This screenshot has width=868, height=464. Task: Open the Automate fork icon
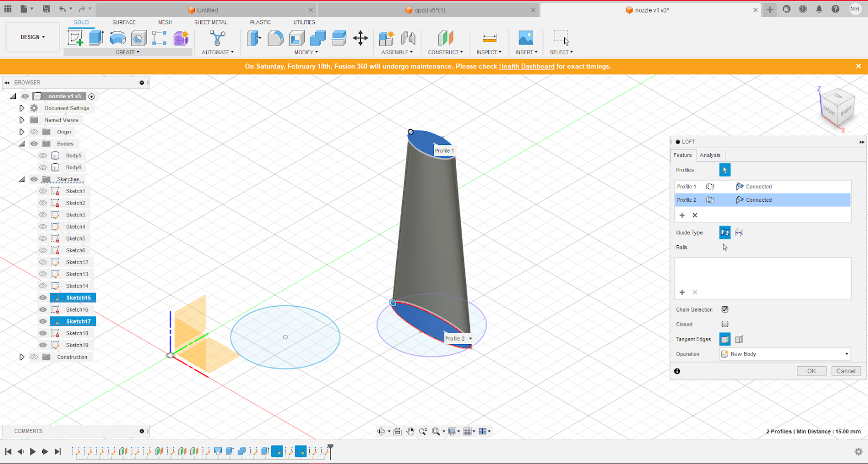coord(218,38)
